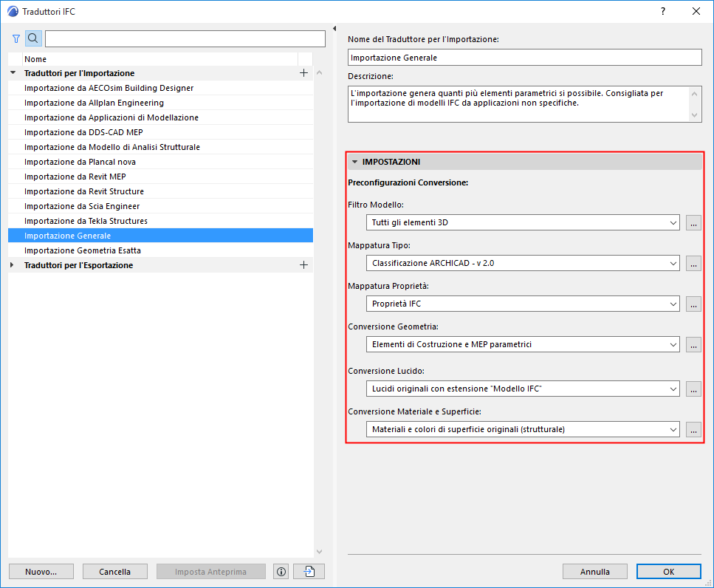Click translator list scroll down arrow
714x588 pixels.
click(x=319, y=552)
